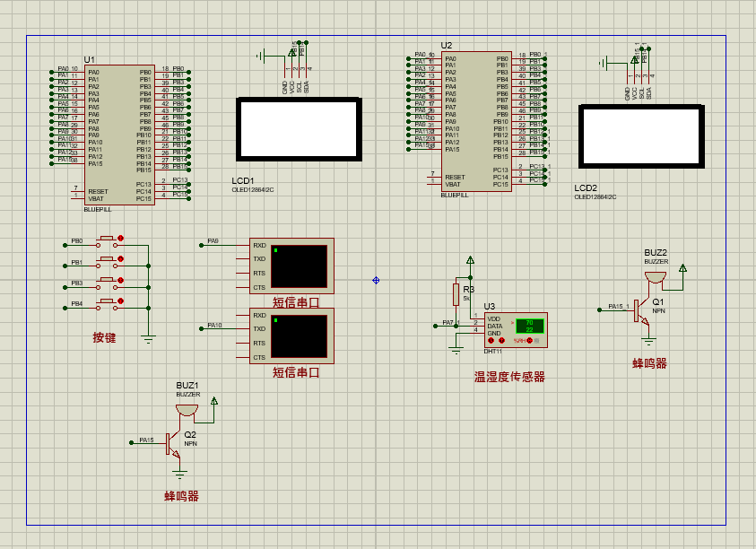The image size is (756, 549).
Task: Click the push-button switch on the PB1 line
Action: pyautogui.click(x=107, y=263)
